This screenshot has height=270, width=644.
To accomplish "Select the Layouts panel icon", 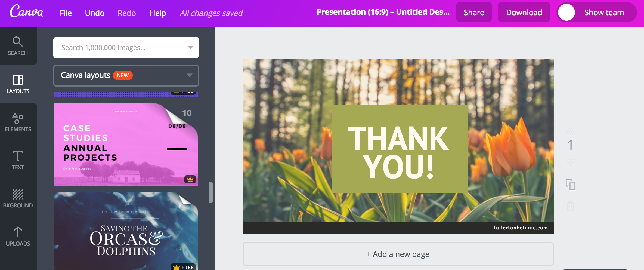I will (18, 84).
